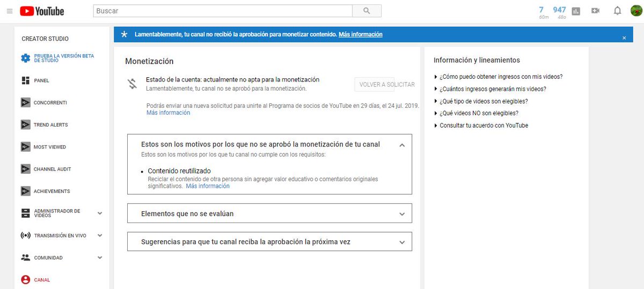Viewport: 644px width, 289px height.
Task: Expand Consultar tu acuerdo con YouTube
Action: (481, 125)
